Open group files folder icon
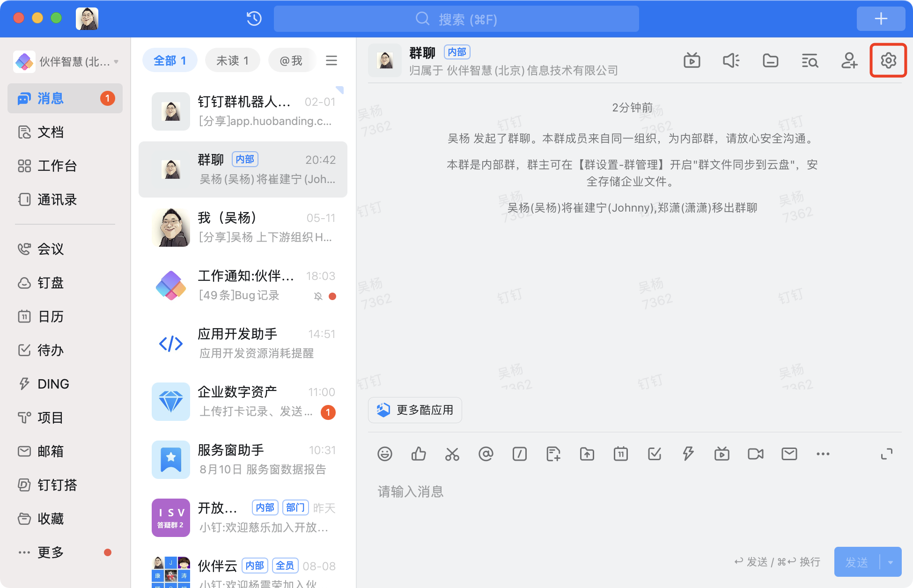913x588 pixels. pyautogui.click(x=770, y=60)
